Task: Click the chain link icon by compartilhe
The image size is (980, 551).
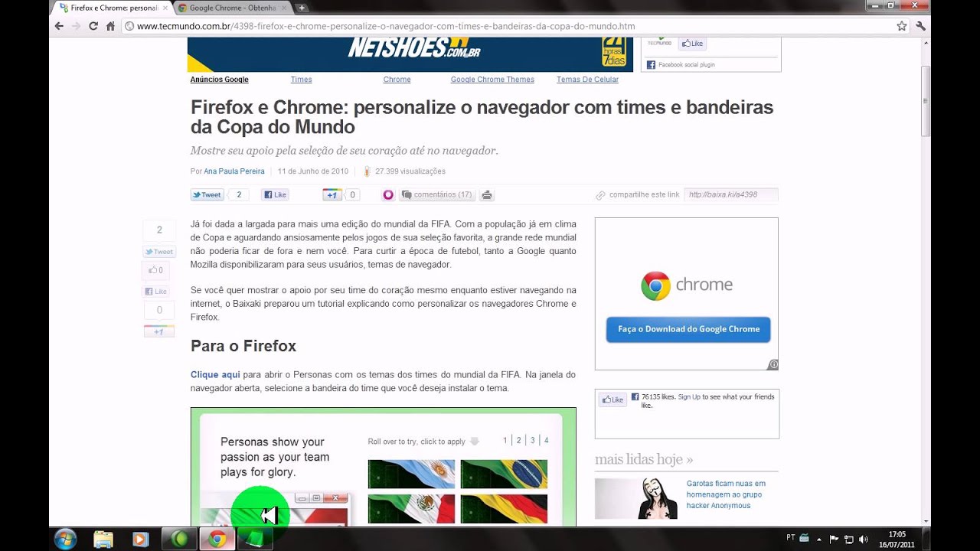Action: click(x=600, y=195)
